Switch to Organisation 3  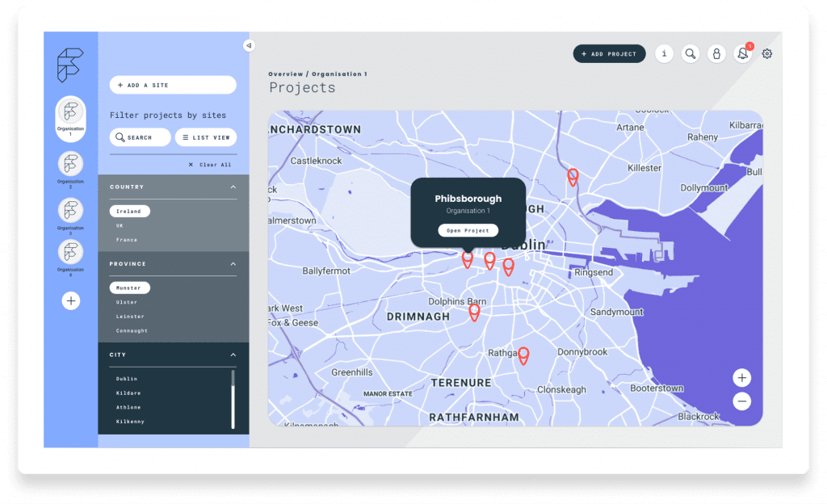pos(71,216)
